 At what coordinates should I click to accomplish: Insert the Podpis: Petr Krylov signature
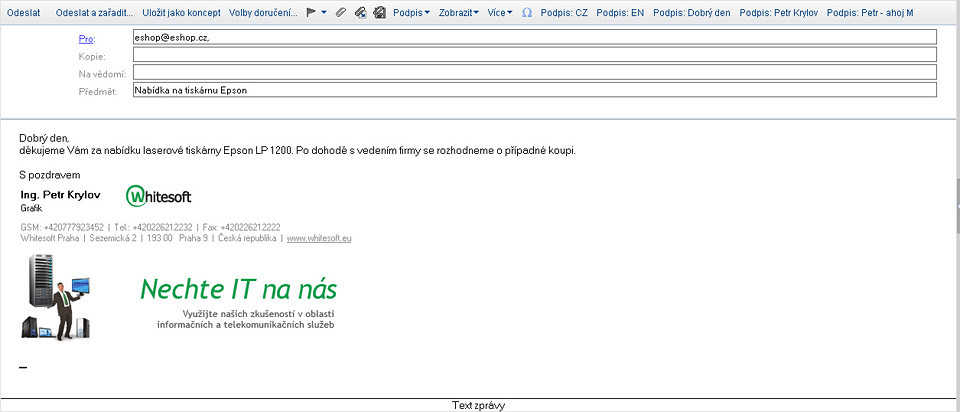coord(778,13)
